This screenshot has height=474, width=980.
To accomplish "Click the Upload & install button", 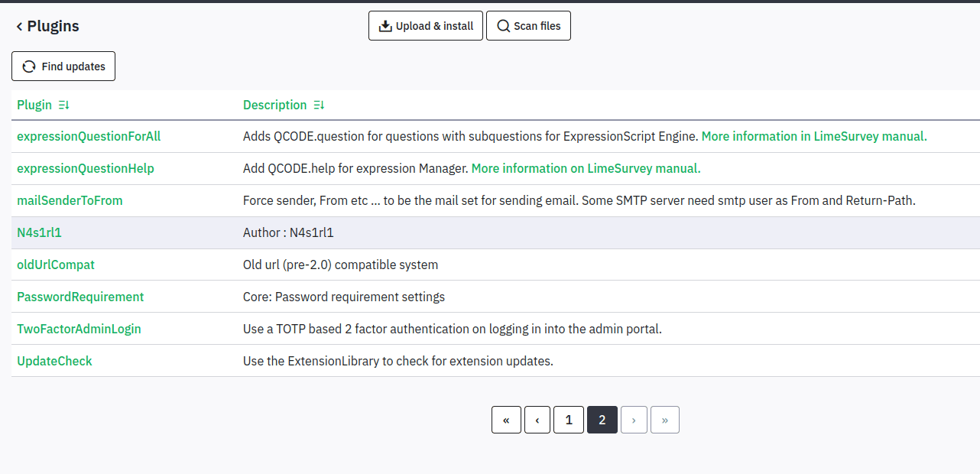I will (x=426, y=26).
